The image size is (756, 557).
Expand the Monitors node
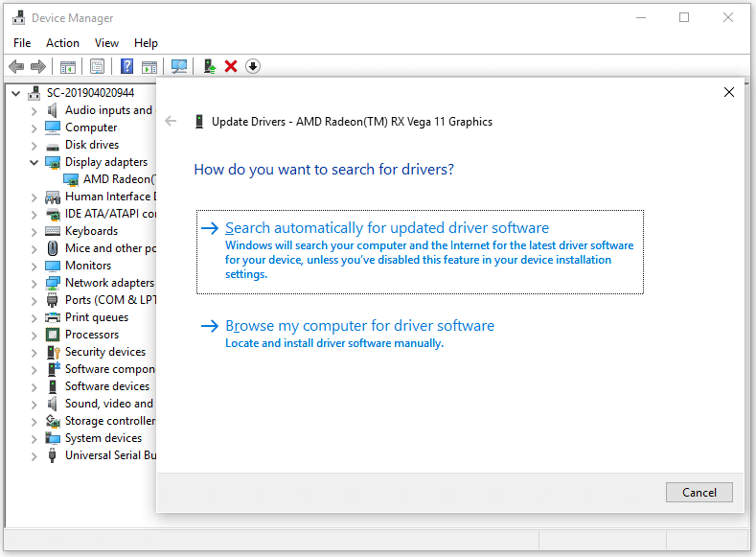pyautogui.click(x=34, y=266)
